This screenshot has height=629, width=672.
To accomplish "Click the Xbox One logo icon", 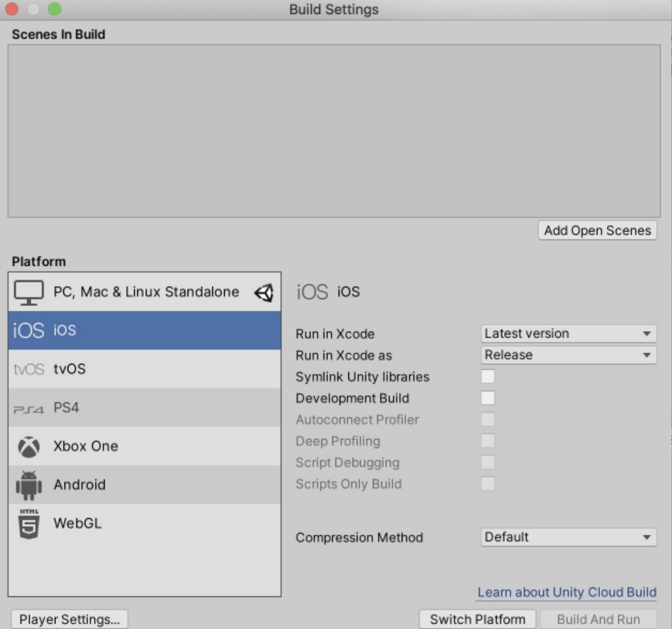I will pyautogui.click(x=29, y=447).
